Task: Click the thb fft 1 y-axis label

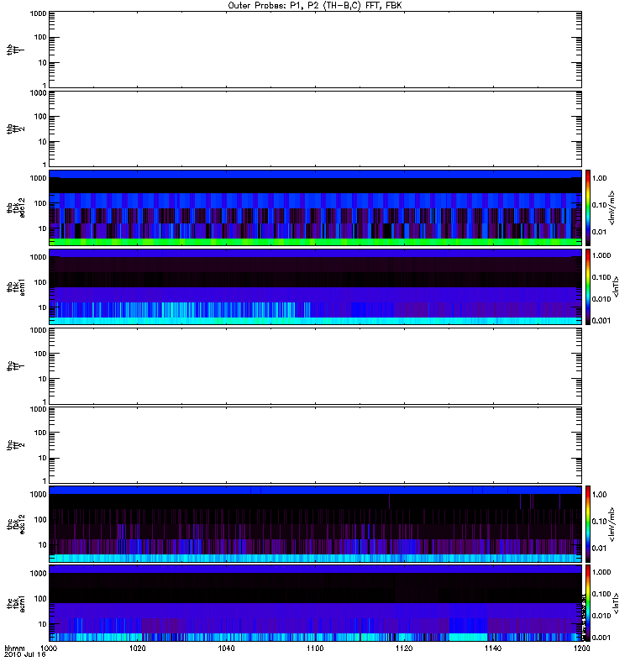Action: [15, 50]
